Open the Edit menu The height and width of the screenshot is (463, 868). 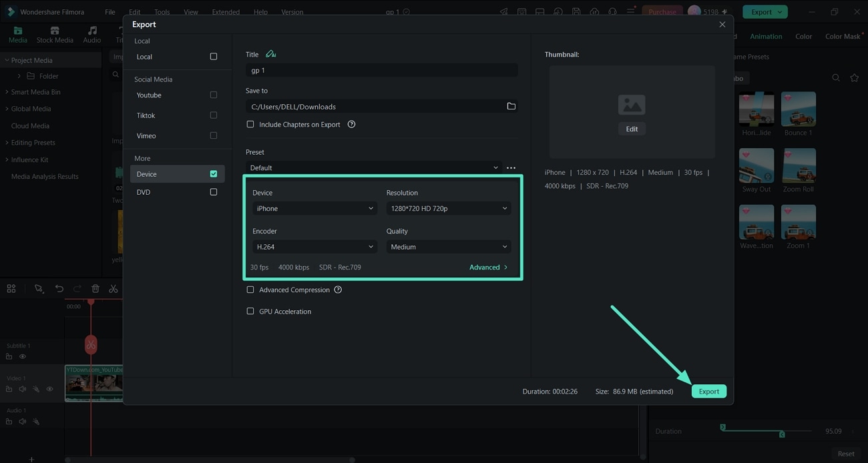tap(134, 12)
